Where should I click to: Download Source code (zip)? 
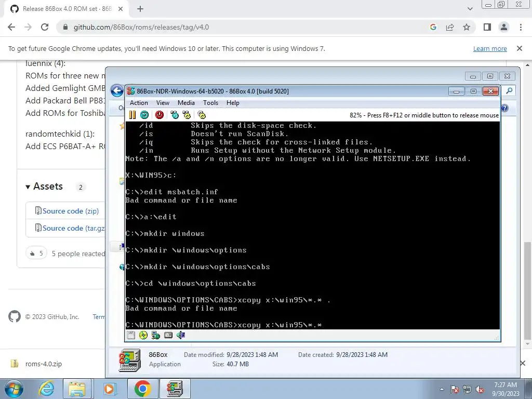[x=71, y=211]
